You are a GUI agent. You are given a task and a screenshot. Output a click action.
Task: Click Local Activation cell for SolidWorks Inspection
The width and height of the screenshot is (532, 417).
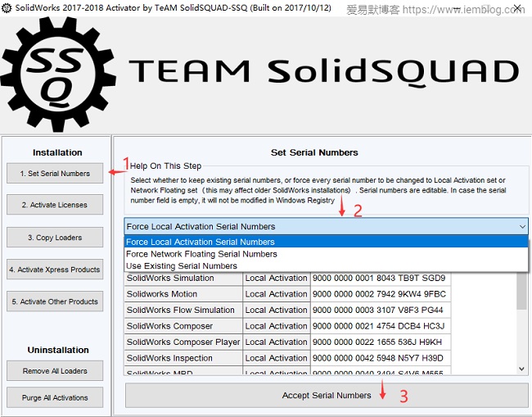click(276, 358)
